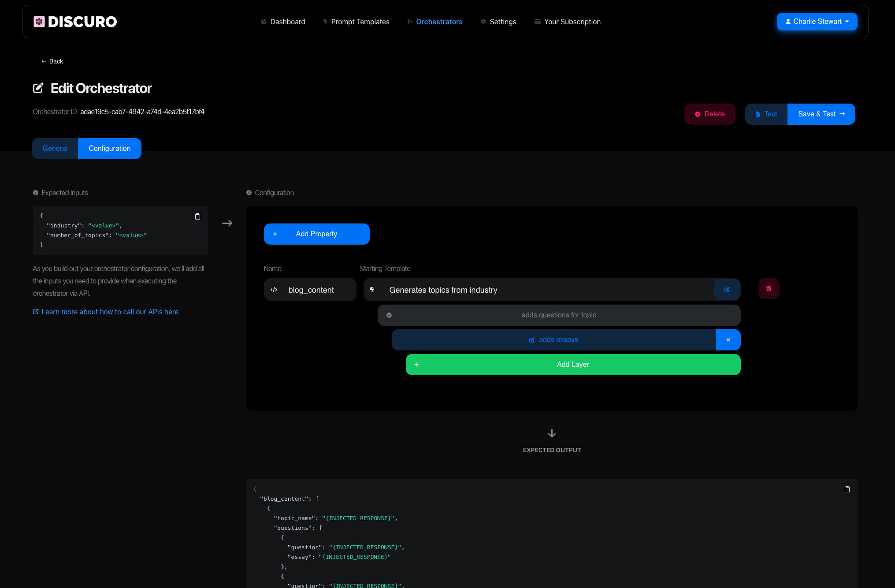This screenshot has width=895, height=588.
Task: Click the spinning circle icon on adds questions layer
Action: pyautogui.click(x=389, y=315)
